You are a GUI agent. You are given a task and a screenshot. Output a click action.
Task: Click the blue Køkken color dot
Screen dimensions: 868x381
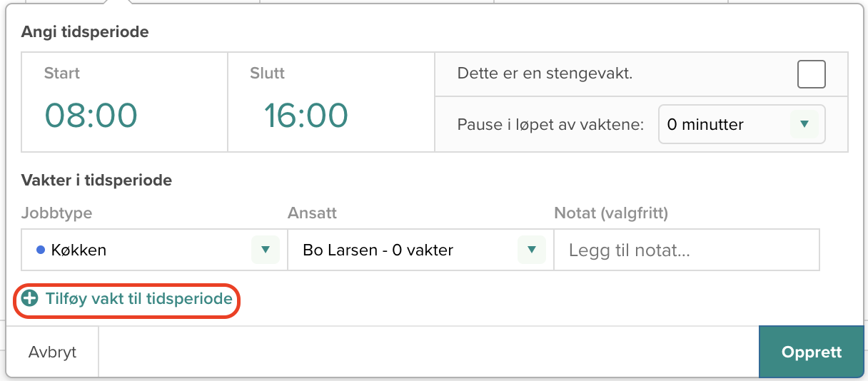[41, 250]
